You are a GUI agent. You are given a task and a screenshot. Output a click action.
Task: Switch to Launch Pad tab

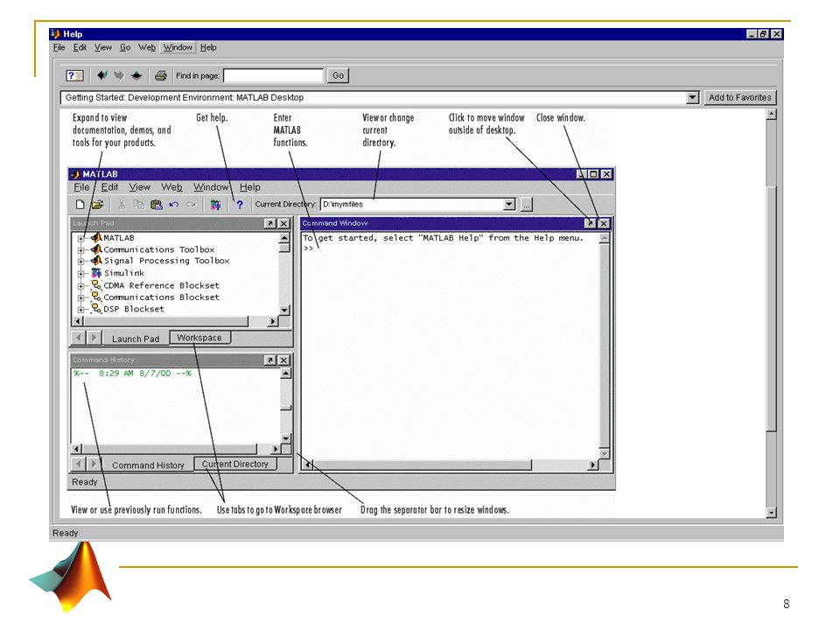tap(136, 339)
